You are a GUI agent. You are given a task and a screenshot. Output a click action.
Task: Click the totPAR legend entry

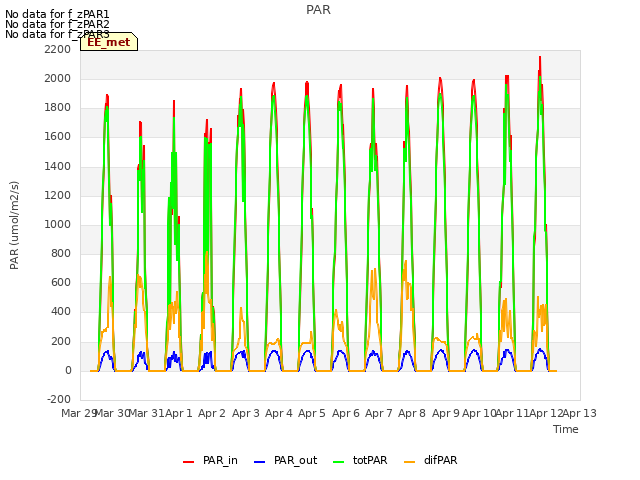pos(360,460)
